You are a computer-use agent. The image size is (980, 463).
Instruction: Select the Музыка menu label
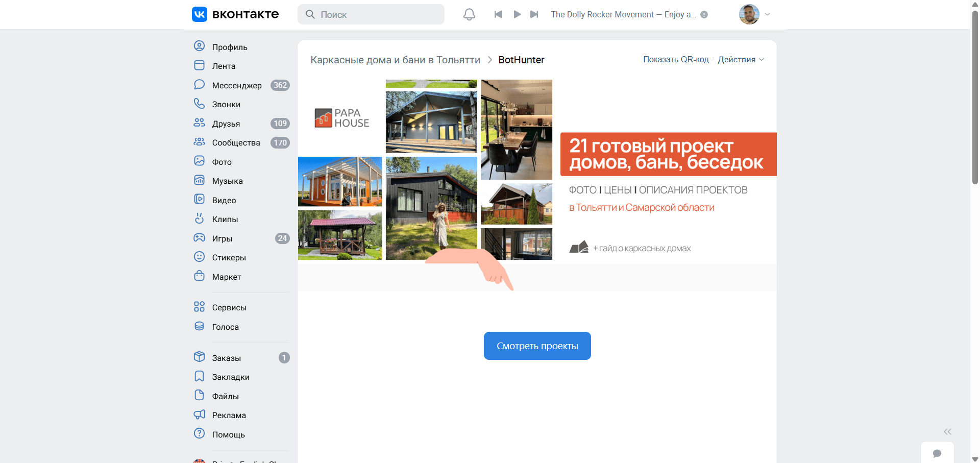(x=227, y=181)
